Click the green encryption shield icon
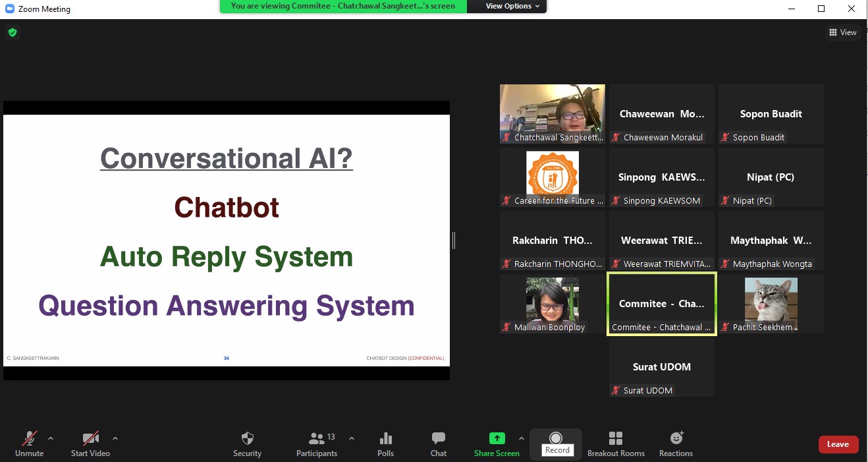Screen dimensions: 868x462 13,32
